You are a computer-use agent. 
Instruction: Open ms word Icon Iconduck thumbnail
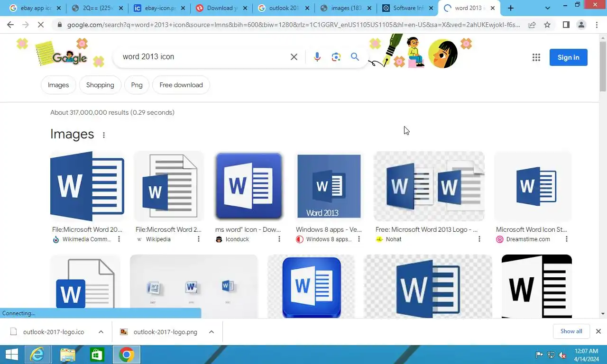pyautogui.click(x=249, y=186)
